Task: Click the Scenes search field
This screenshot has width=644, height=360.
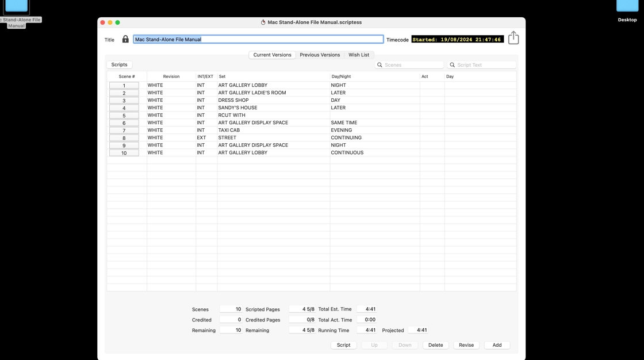Action: tap(409, 65)
